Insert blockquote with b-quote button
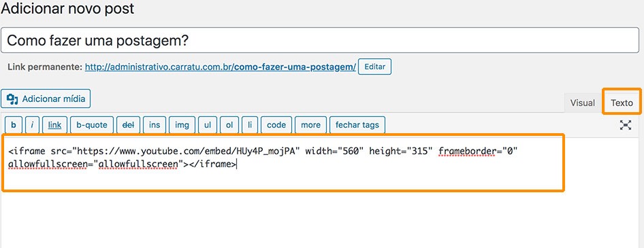Viewport: 644px width, 248px height. pyautogui.click(x=92, y=125)
